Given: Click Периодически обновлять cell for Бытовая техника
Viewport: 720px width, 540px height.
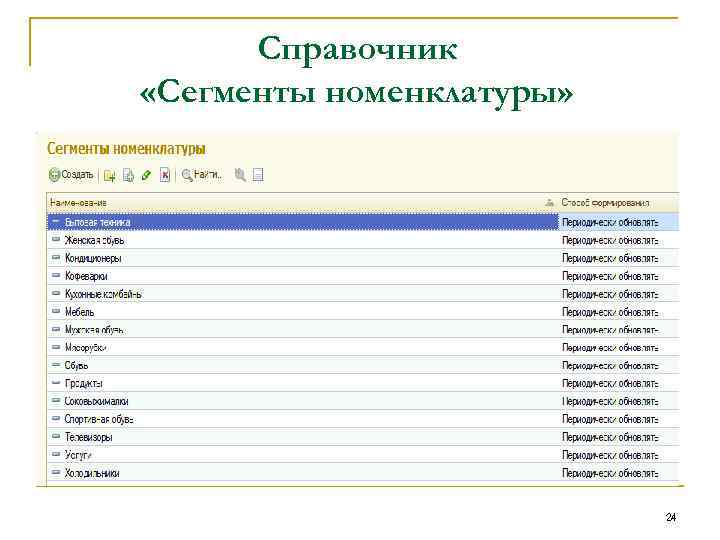Looking at the screenshot, I should pos(619,222).
